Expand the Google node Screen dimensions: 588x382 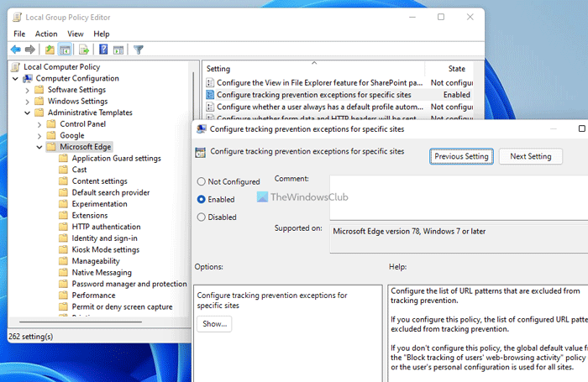(x=39, y=136)
